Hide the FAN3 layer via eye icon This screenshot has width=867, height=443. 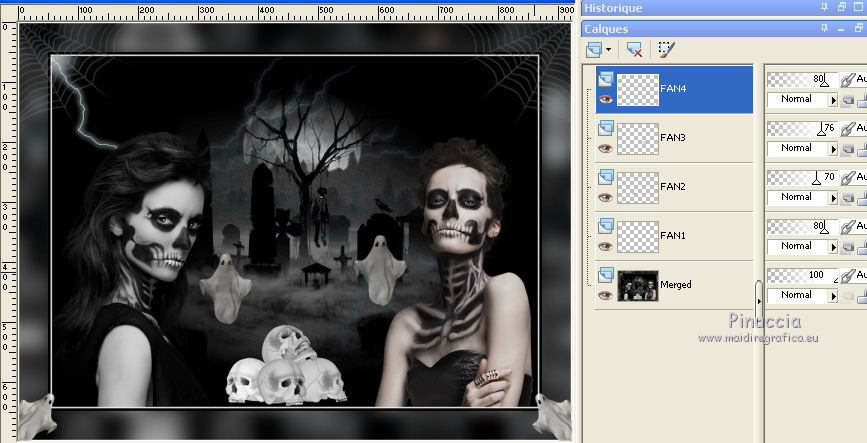pos(605,148)
